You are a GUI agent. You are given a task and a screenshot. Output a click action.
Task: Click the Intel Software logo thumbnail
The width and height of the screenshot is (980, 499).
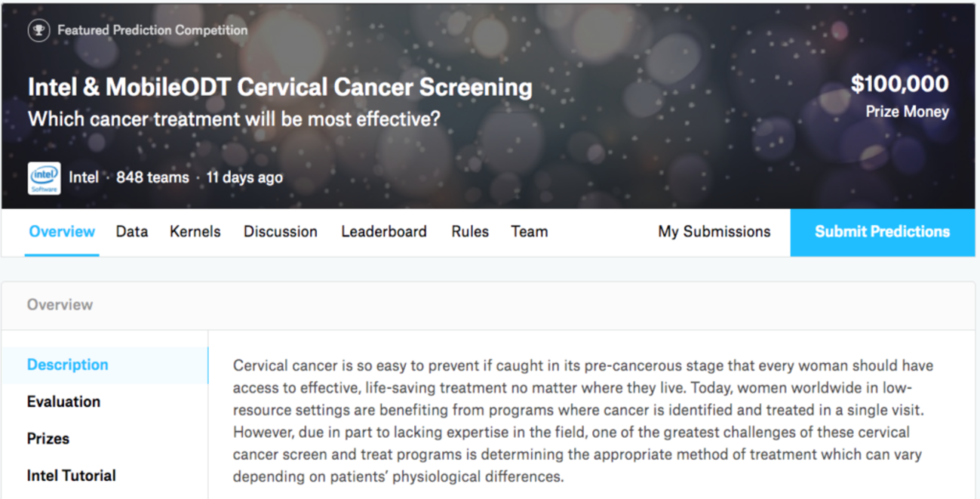coord(45,178)
